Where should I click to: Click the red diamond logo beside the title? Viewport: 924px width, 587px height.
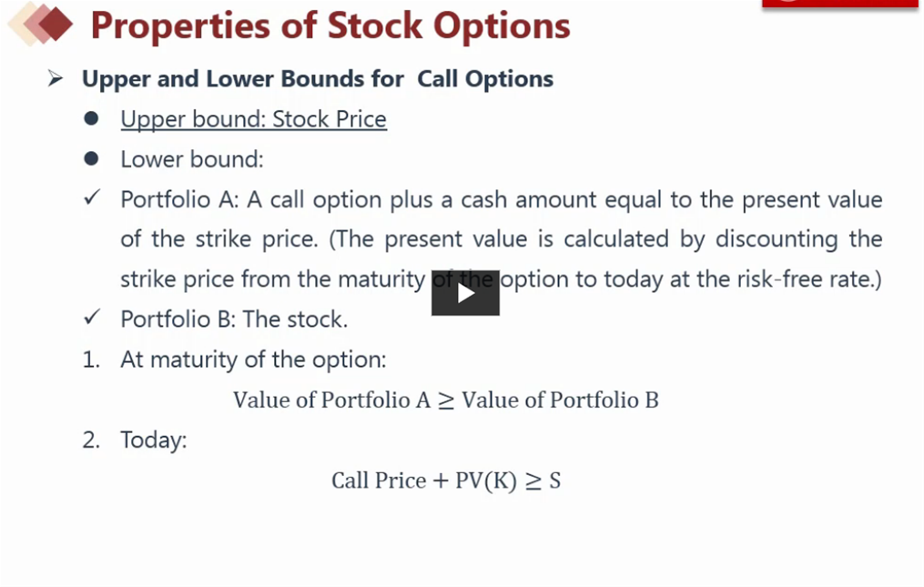click(x=40, y=25)
